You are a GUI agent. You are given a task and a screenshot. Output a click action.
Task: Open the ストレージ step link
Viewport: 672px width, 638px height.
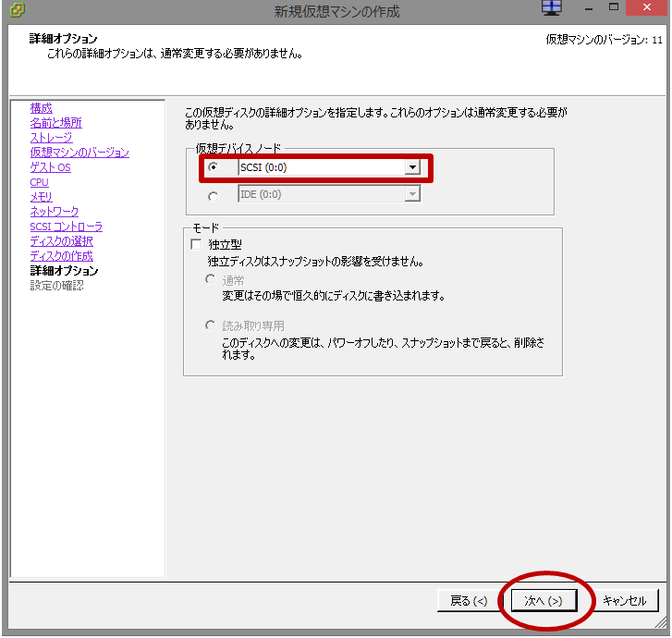click(51, 138)
